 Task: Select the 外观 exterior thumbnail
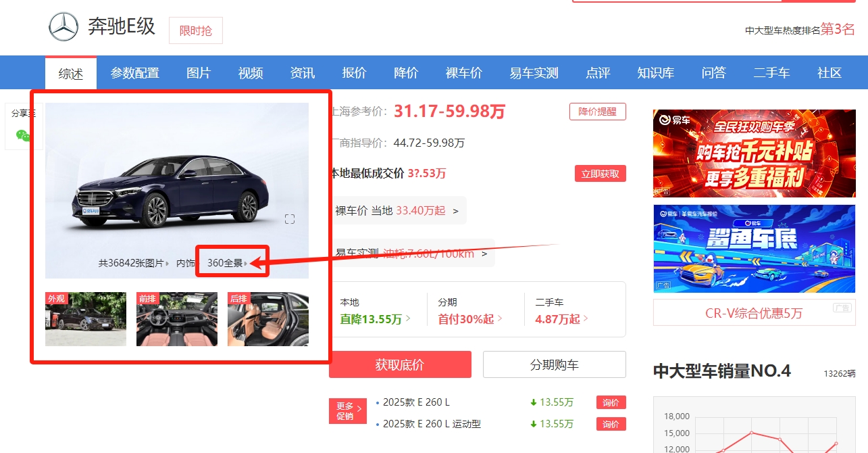coord(86,319)
